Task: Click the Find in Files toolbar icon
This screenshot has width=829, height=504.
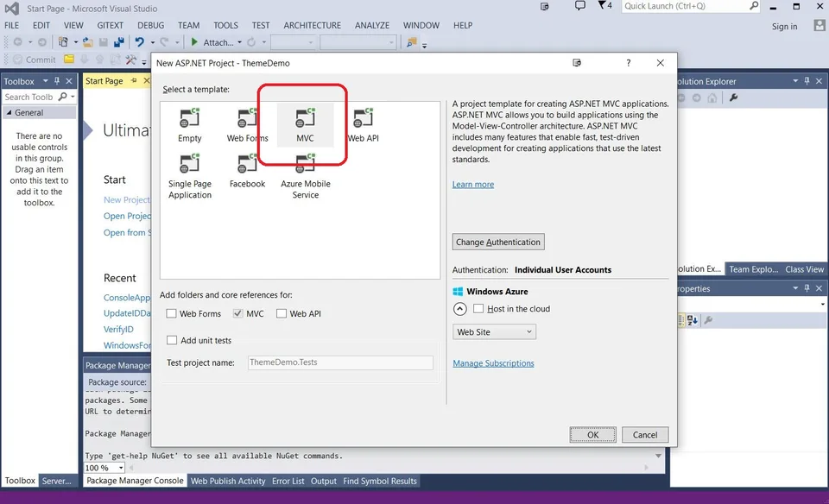Action: pyautogui.click(x=411, y=42)
